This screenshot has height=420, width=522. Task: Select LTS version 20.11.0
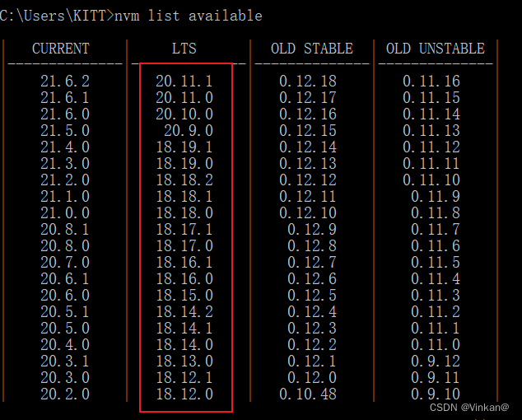tap(184, 98)
